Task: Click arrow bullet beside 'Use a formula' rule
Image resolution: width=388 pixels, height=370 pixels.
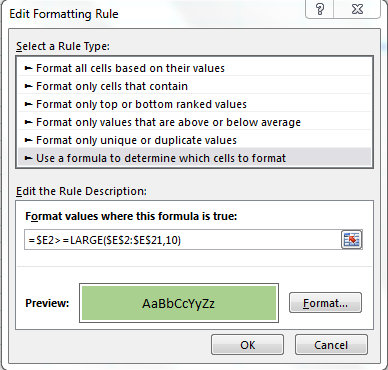Action: 29,158
